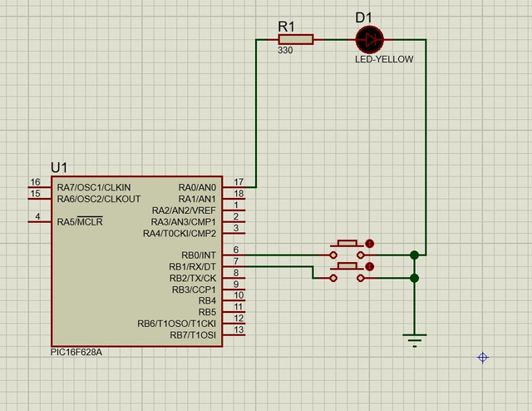Click pin RA7/OSC1/CLKIN label
The height and width of the screenshot is (411, 532).
(x=94, y=187)
